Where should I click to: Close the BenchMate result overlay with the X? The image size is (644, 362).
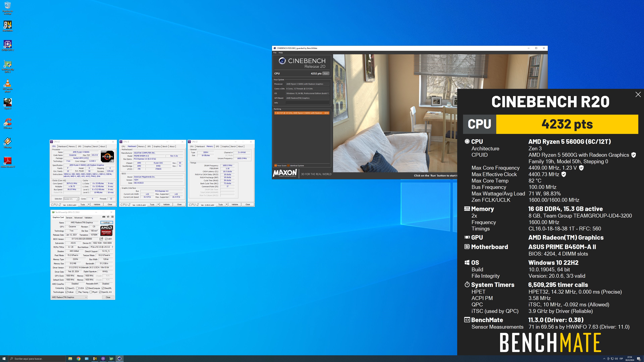[638, 94]
